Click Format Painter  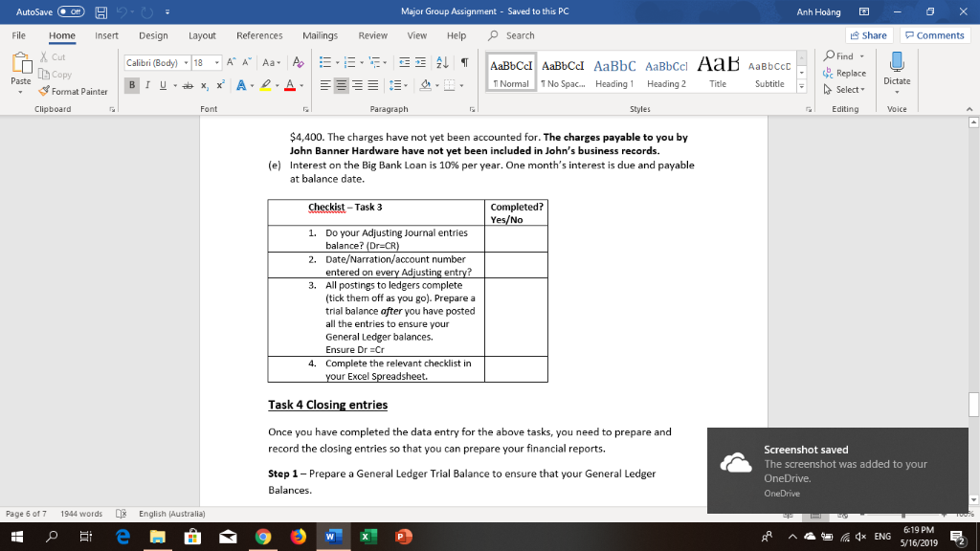click(73, 91)
